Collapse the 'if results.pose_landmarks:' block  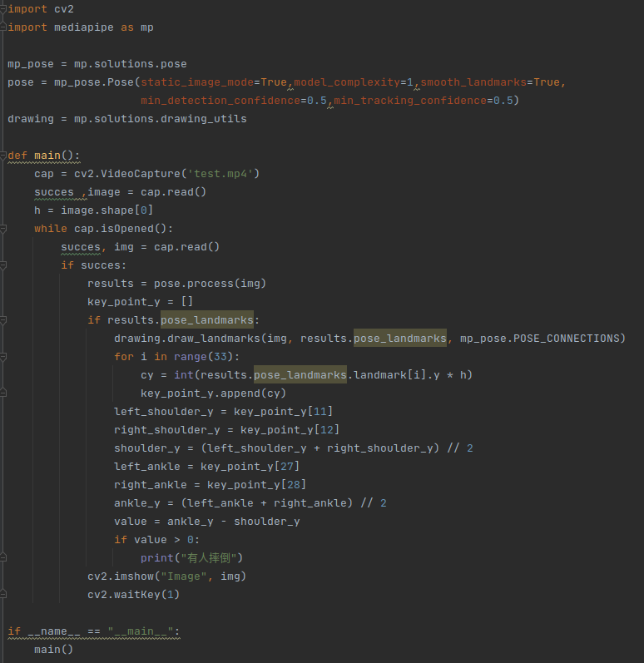tap(3, 320)
